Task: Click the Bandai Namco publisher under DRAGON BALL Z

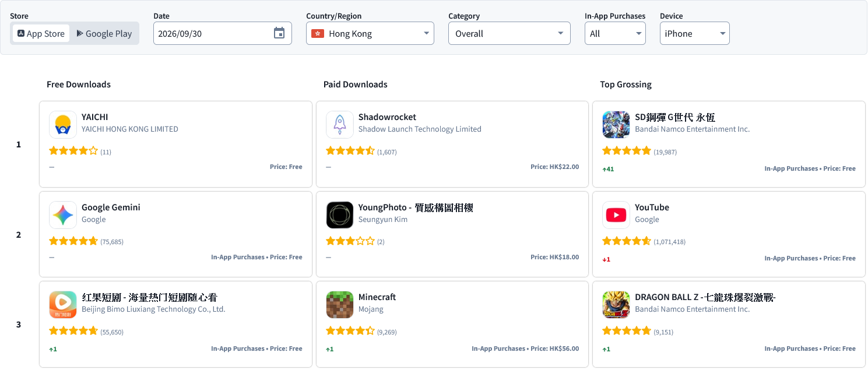Action: point(693,309)
